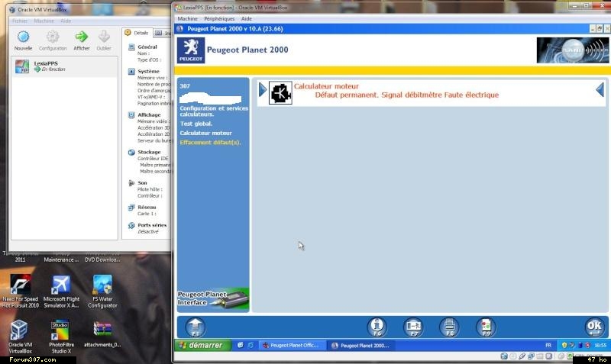The height and width of the screenshot is (364, 611).
Task: Select Test global in the sidebar
Action: click(x=196, y=124)
